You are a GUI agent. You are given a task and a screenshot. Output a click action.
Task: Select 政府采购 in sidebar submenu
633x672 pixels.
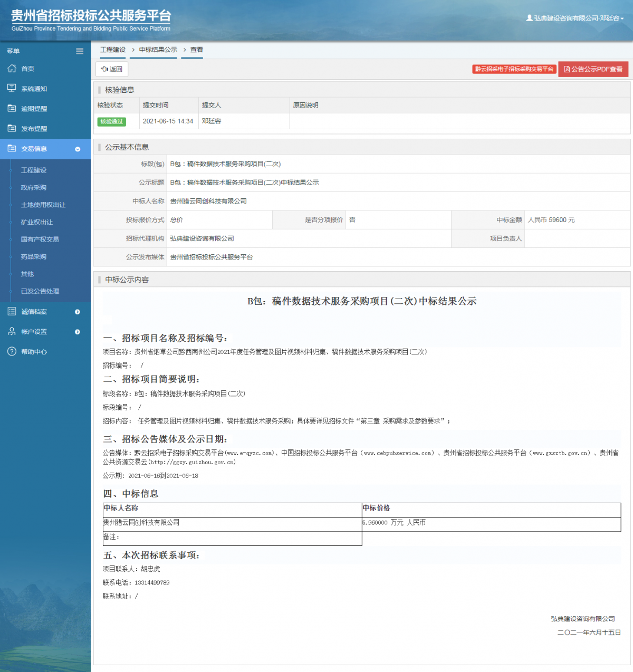pos(34,188)
